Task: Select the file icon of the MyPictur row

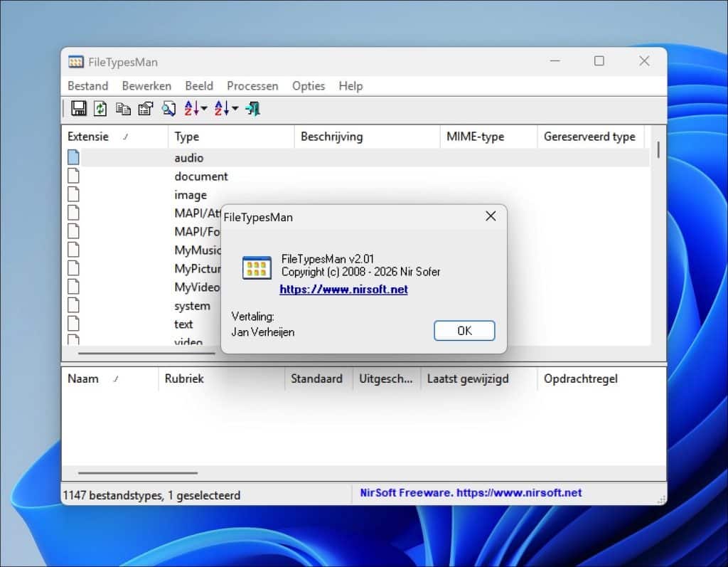Action: tap(73, 268)
